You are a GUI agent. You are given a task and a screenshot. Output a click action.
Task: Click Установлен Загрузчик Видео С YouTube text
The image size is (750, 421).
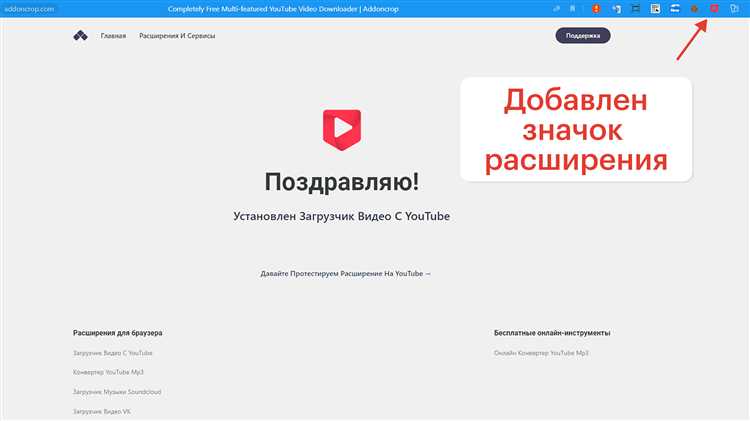342,216
